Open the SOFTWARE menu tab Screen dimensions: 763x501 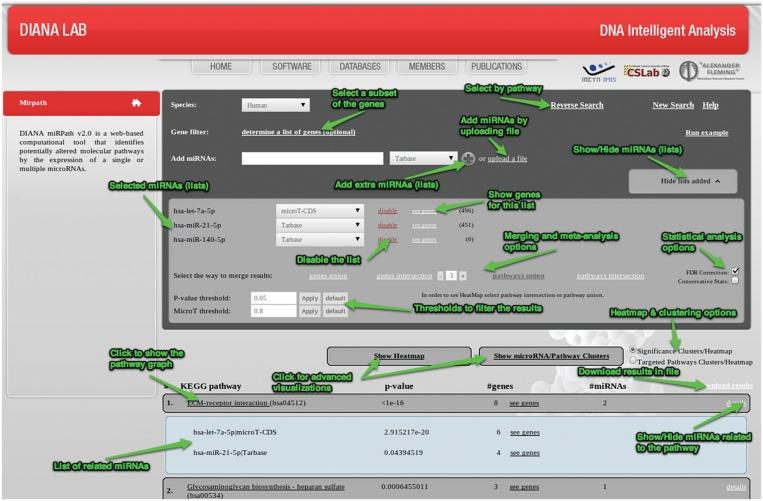291,67
